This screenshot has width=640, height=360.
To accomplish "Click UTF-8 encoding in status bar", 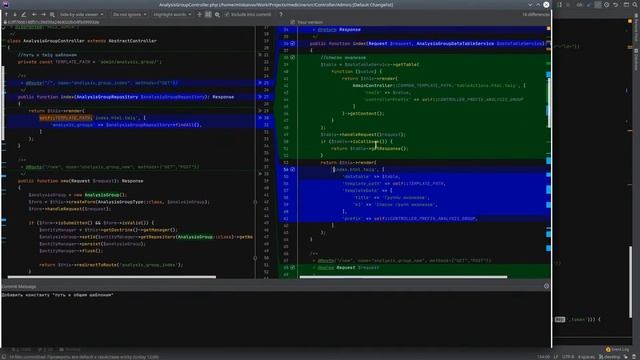I will tap(568, 357).
